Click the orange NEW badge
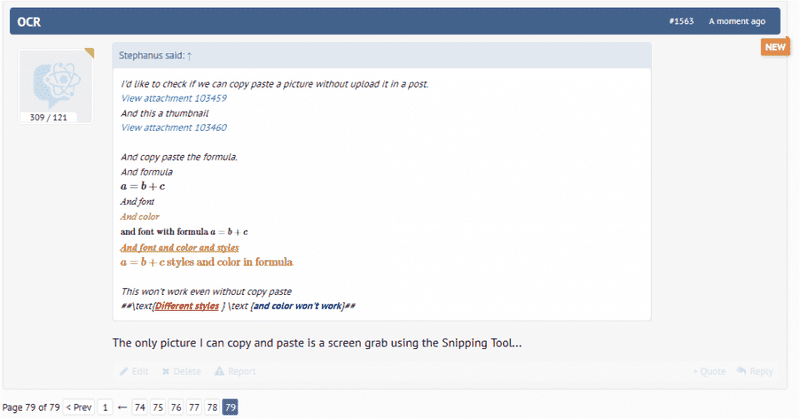Image resolution: width=800 pixels, height=419 pixels. click(775, 47)
